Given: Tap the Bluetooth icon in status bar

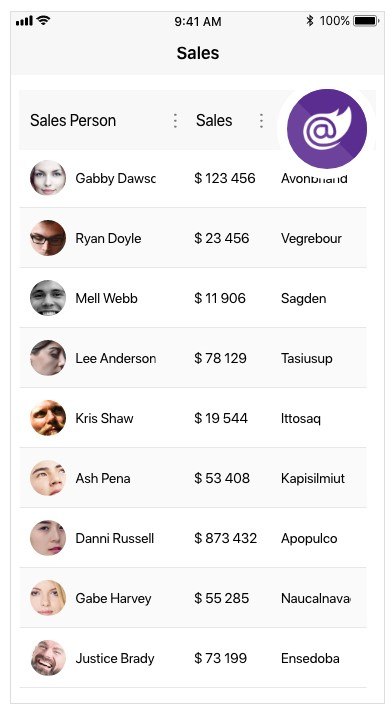Looking at the screenshot, I should (310, 20).
